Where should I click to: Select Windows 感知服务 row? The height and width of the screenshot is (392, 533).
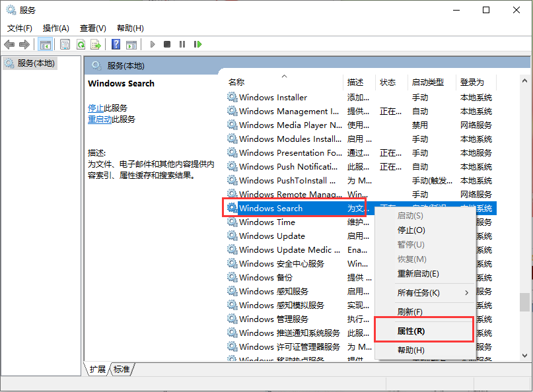pos(300,291)
